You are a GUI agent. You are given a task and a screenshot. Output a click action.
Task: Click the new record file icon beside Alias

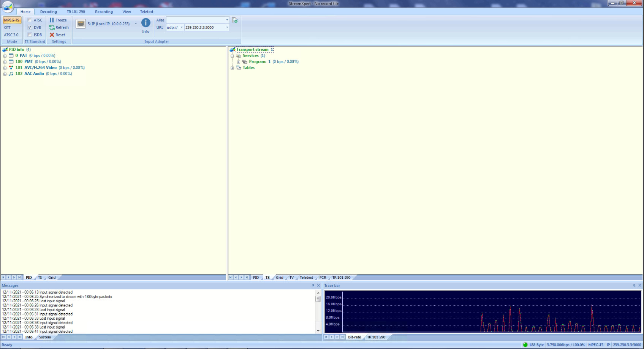pyautogui.click(x=234, y=20)
